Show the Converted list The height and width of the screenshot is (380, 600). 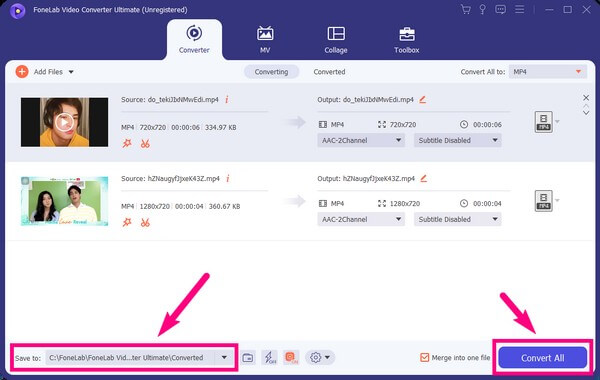tap(329, 72)
